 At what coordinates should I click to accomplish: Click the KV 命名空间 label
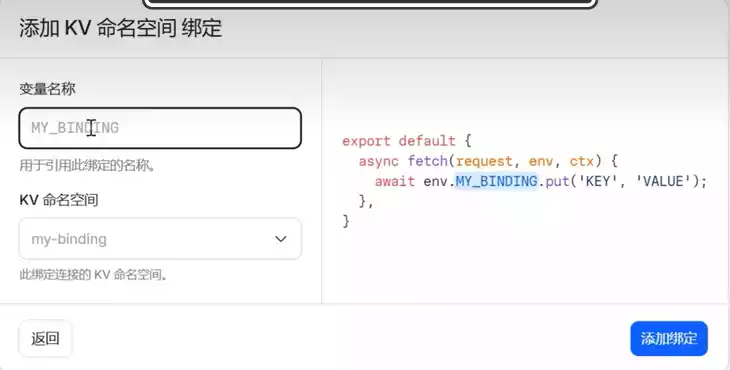pyautogui.click(x=59, y=200)
